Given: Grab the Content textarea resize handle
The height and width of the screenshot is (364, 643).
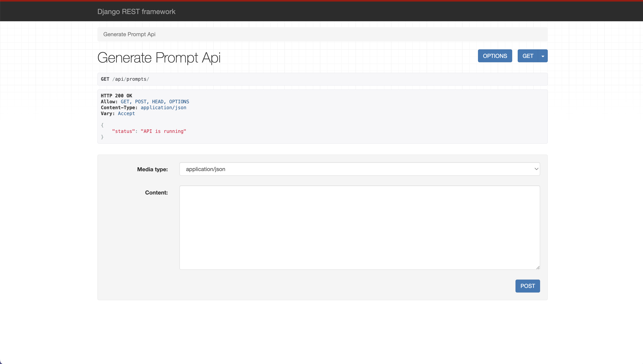Looking at the screenshot, I should (x=538, y=267).
